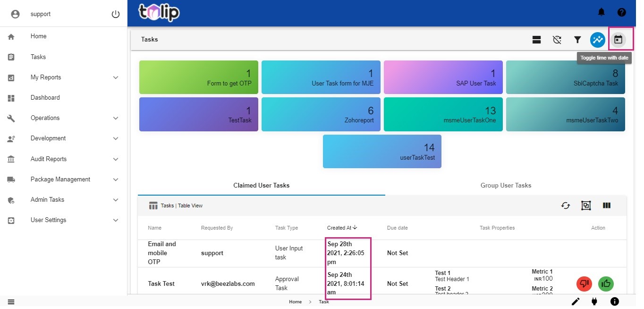Image resolution: width=644 pixels, height=309 pixels.
Task: Open the filter funnel icon
Action: [x=577, y=40]
